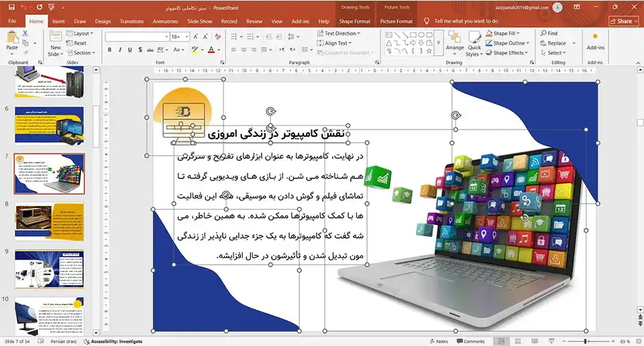Switch to the Shape Format tab
Screen dimensions: 644x346
click(355, 21)
